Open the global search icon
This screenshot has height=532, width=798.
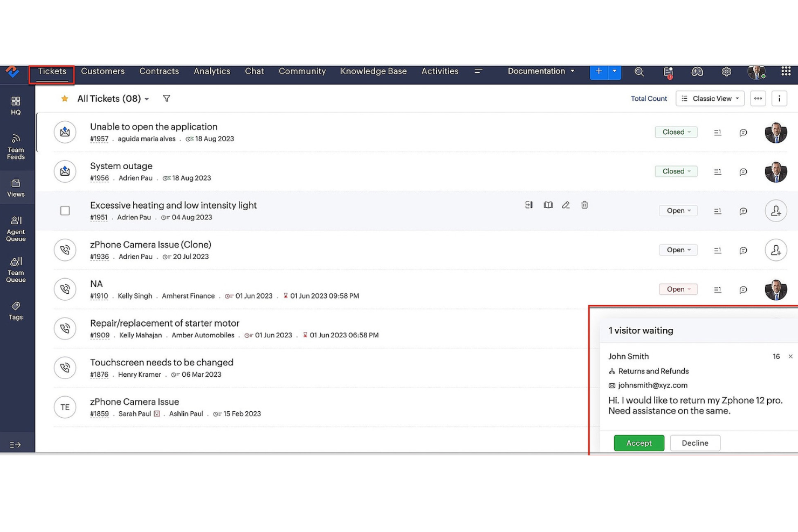639,71
